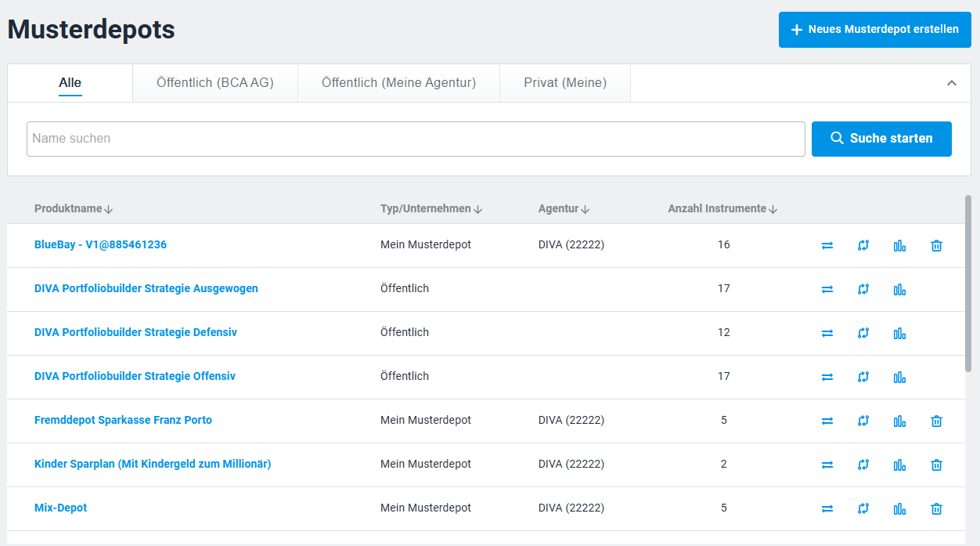The width and height of the screenshot is (980, 546).
Task: Select the Privat (Meine) tab
Action: tap(565, 83)
